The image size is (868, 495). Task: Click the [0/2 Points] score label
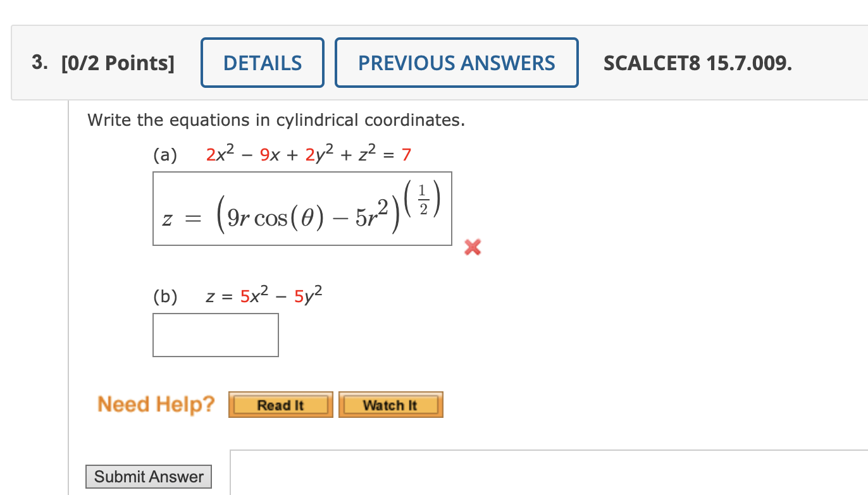[x=118, y=63]
